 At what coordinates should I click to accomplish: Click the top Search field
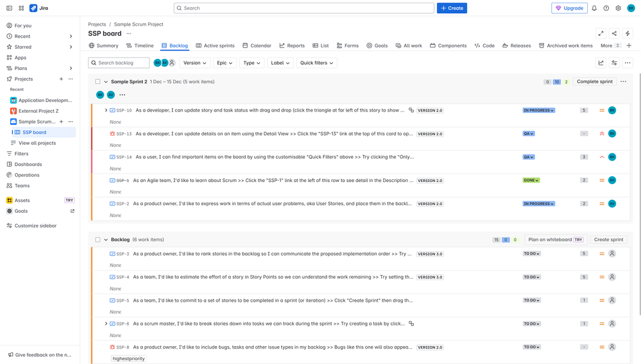click(303, 8)
